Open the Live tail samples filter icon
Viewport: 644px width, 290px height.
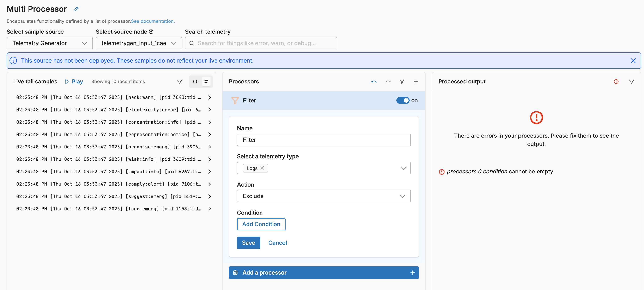point(179,82)
